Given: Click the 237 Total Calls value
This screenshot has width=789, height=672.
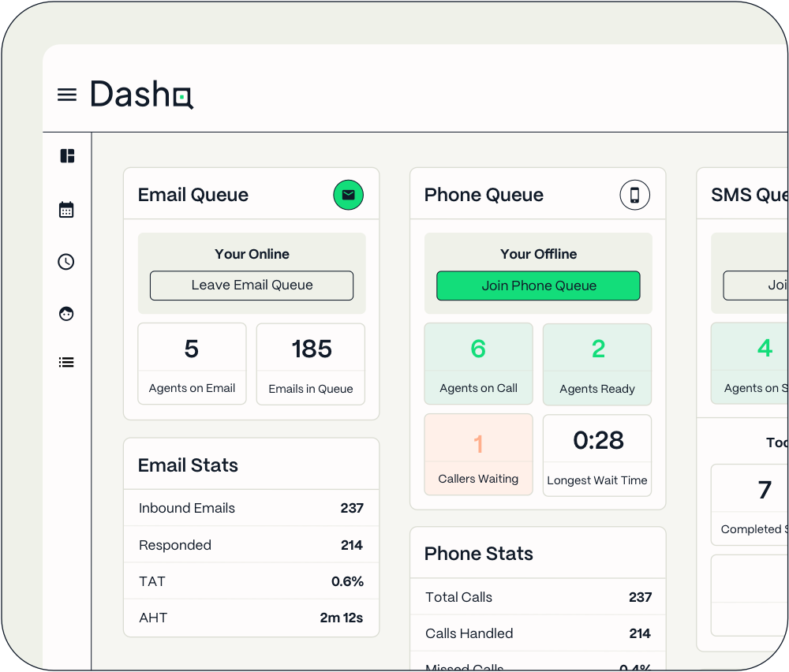Looking at the screenshot, I should (640, 597).
